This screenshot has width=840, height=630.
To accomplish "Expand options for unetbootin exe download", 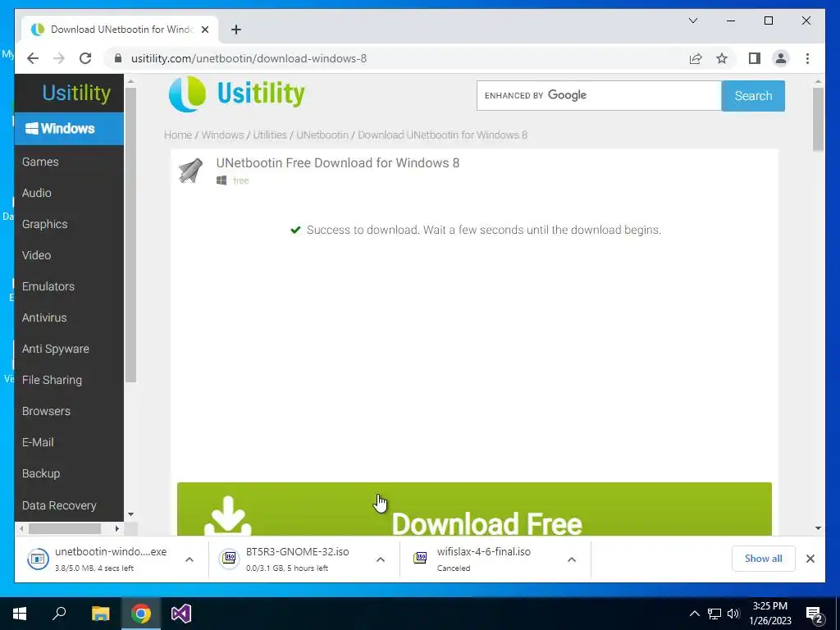I will (189, 559).
